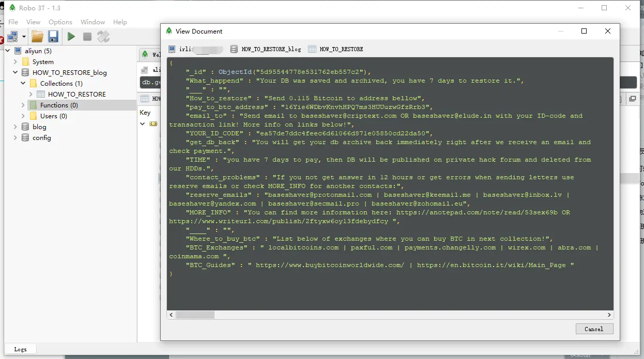
Task: Click the blog database icon
Action: pyautogui.click(x=25, y=127)
